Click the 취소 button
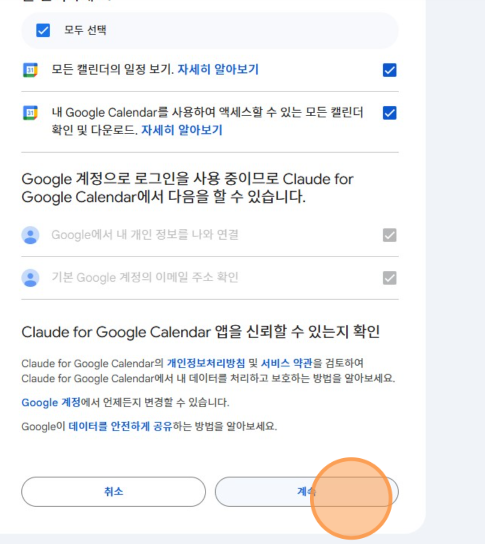 click(x=113, y=492)
